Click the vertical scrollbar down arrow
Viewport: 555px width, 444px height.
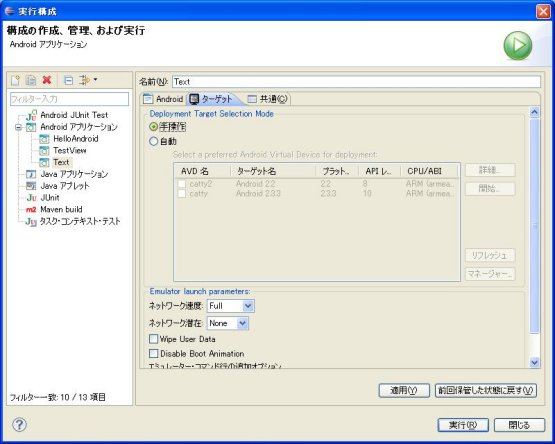[534, 362]
